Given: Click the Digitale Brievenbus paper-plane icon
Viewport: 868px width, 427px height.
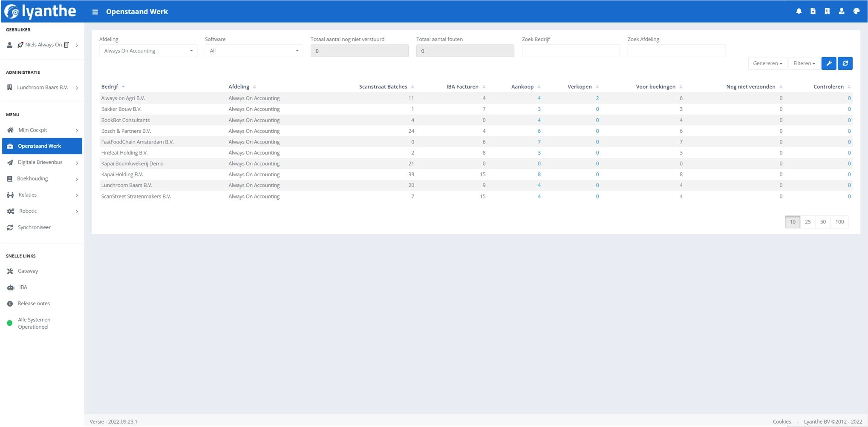Looking at the screenshot, I should point(10,163).
